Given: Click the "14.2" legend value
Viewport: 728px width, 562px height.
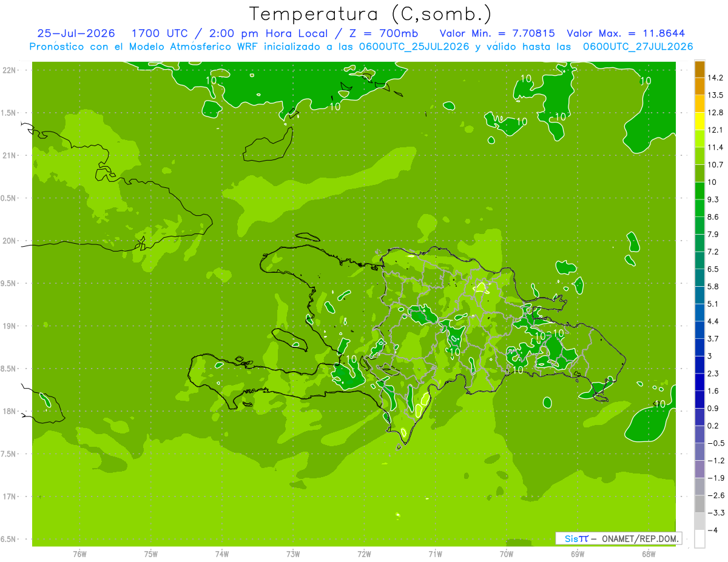Looking at the screenshot, I should 715,78.
